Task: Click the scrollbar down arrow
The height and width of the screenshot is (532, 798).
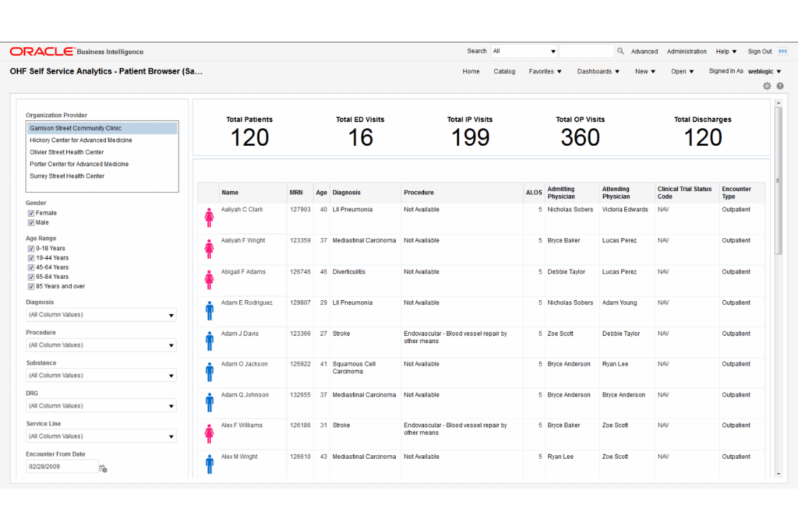Action: (x=778, y=474)
